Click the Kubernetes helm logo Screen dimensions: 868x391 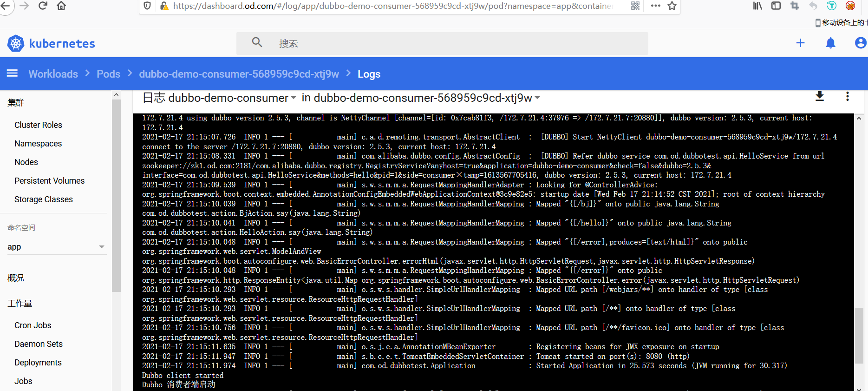(x=16, y=44)
